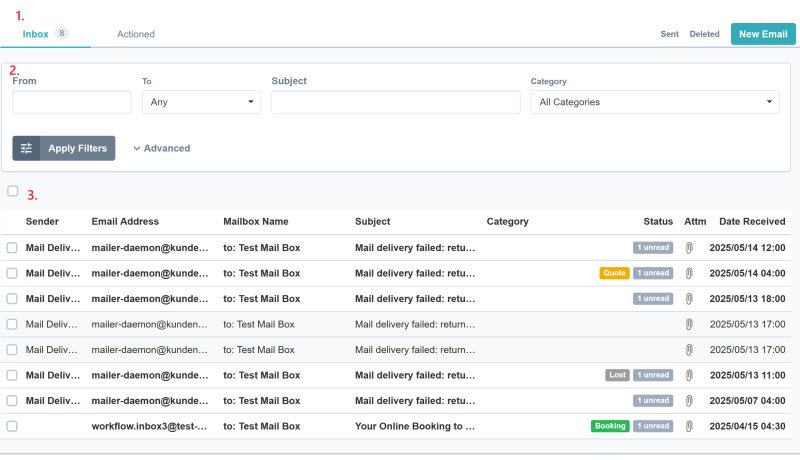Click the New Email button

[763, 34]
